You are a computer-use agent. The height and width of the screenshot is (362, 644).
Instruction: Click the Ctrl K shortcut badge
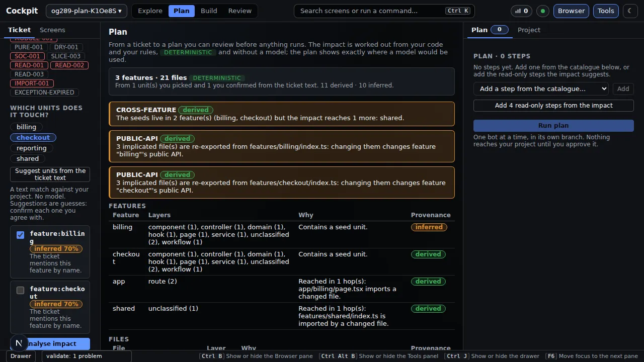pyautogui.click(x=457, y=11)
